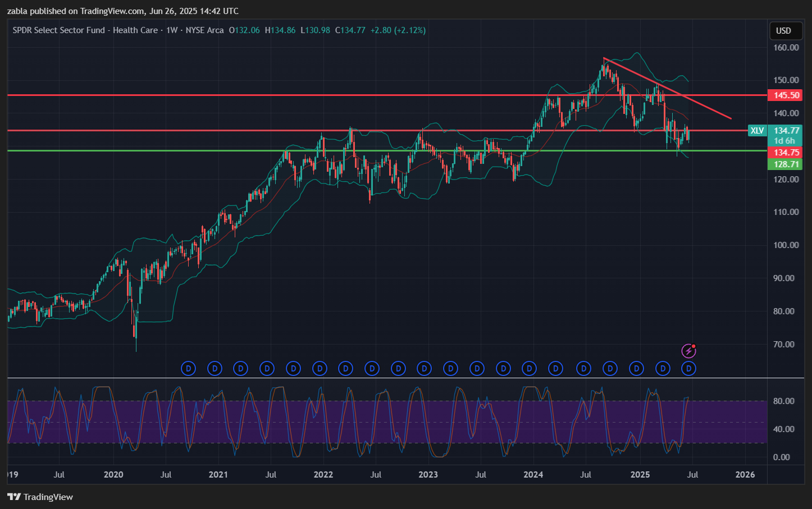Open dividend marker just above the 2024 label
The image size is (812, 509).
[529, 369]
